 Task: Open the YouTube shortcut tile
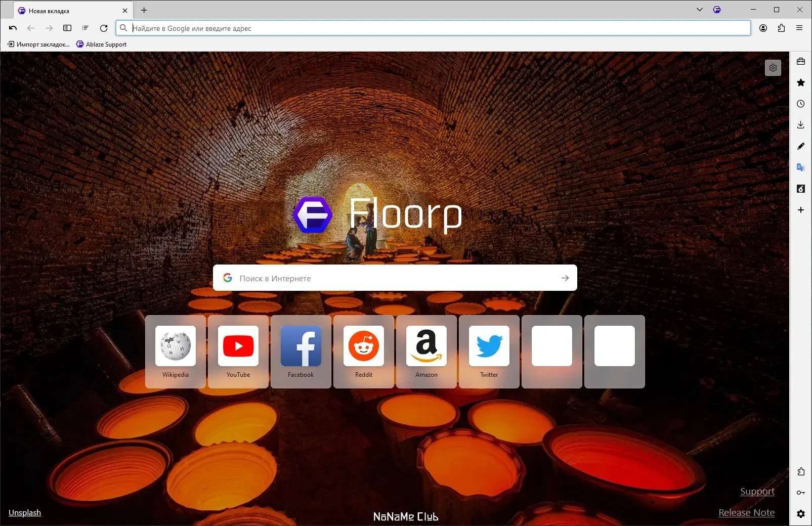238,352
